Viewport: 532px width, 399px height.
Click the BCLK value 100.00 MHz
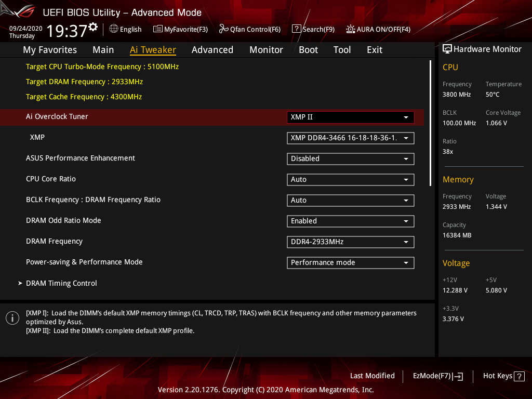pos(459,123)
